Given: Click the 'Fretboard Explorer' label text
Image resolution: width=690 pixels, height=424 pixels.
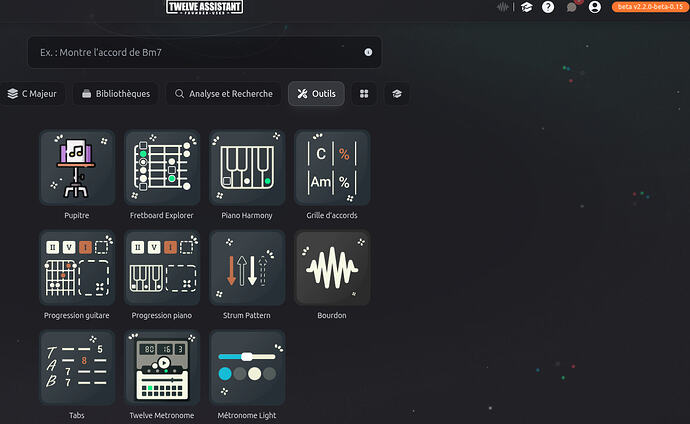Looking at the screenshot, I should tap(161, 216).
